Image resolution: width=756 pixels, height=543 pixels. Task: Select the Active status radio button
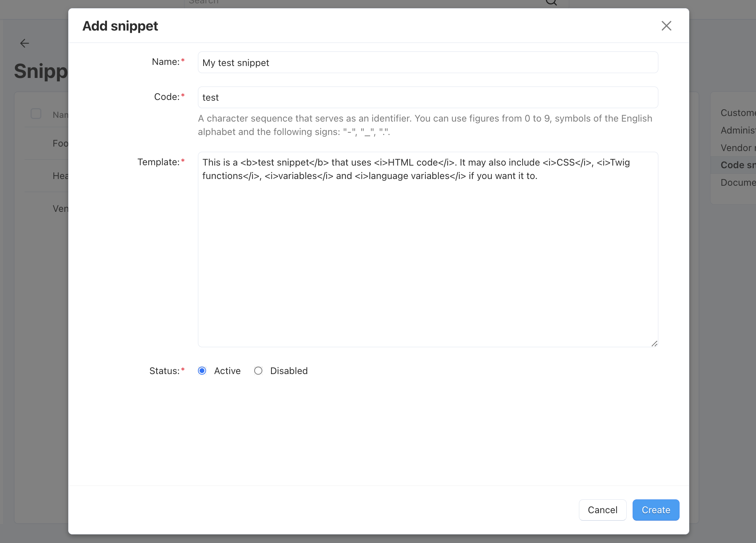pos(202,371)
